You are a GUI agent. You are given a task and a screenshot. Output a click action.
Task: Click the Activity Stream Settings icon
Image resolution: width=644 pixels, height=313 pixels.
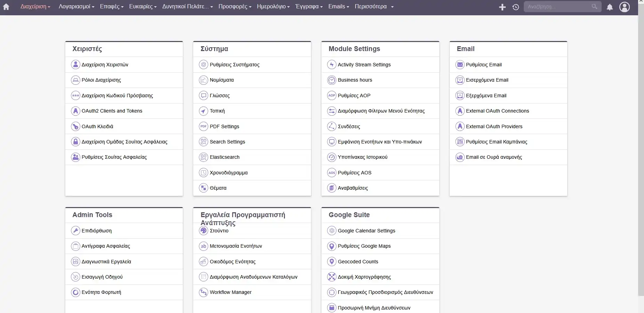[x=332, y=65]
